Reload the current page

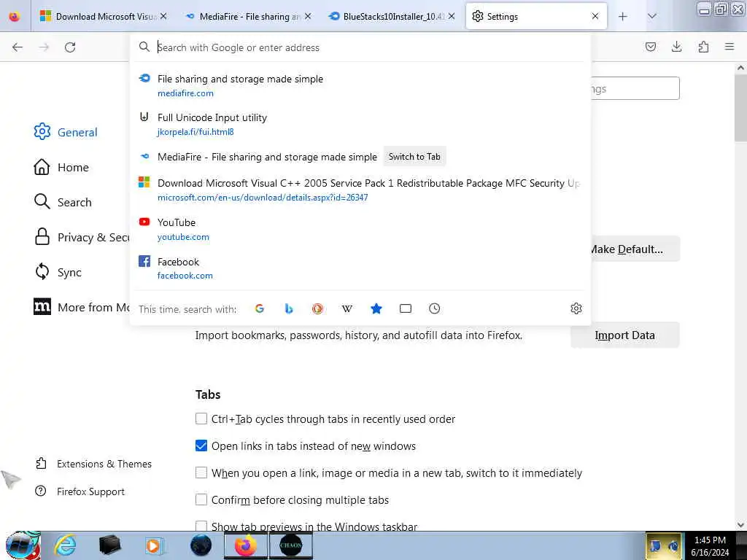click(x=70, y=47)
